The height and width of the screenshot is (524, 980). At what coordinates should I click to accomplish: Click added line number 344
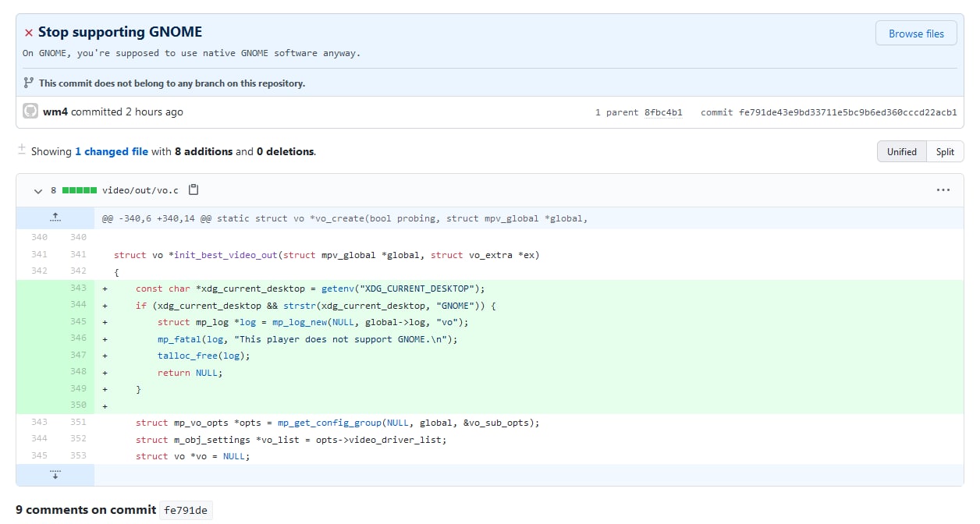click(78, 305)
